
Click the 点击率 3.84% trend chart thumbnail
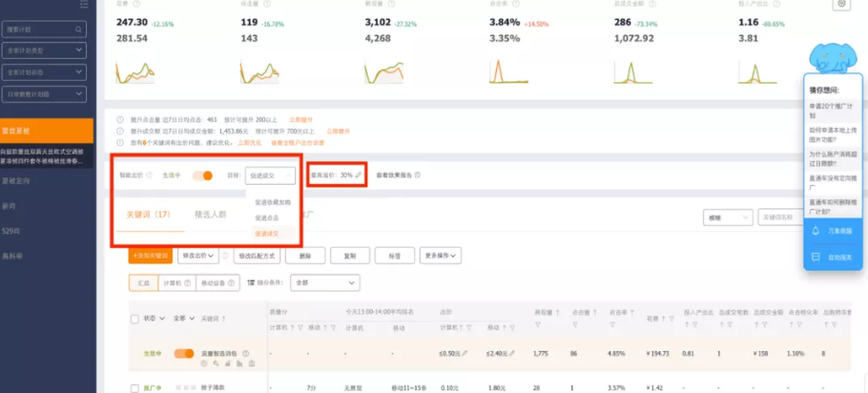tap(508, 71)
